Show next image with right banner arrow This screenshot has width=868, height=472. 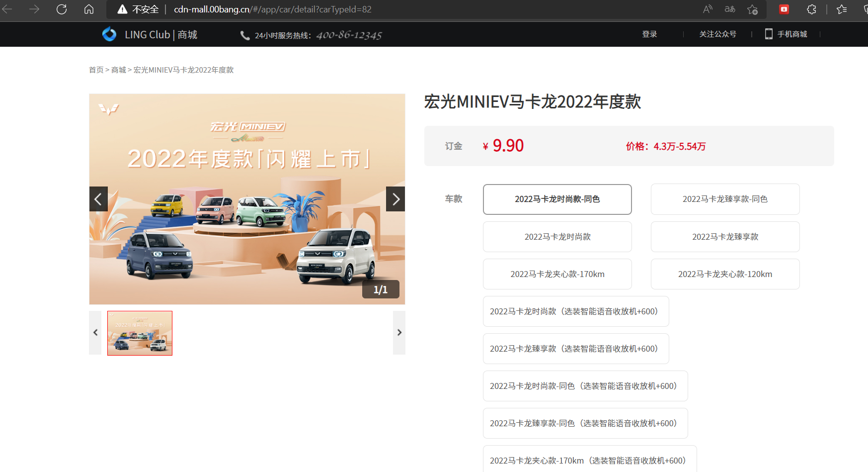tap(395, 199)
